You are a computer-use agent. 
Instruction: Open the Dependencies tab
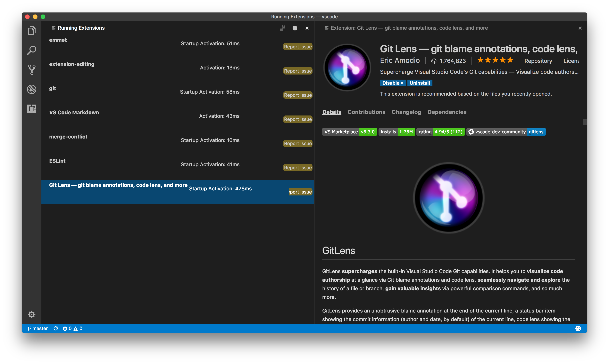pos(447,112)
